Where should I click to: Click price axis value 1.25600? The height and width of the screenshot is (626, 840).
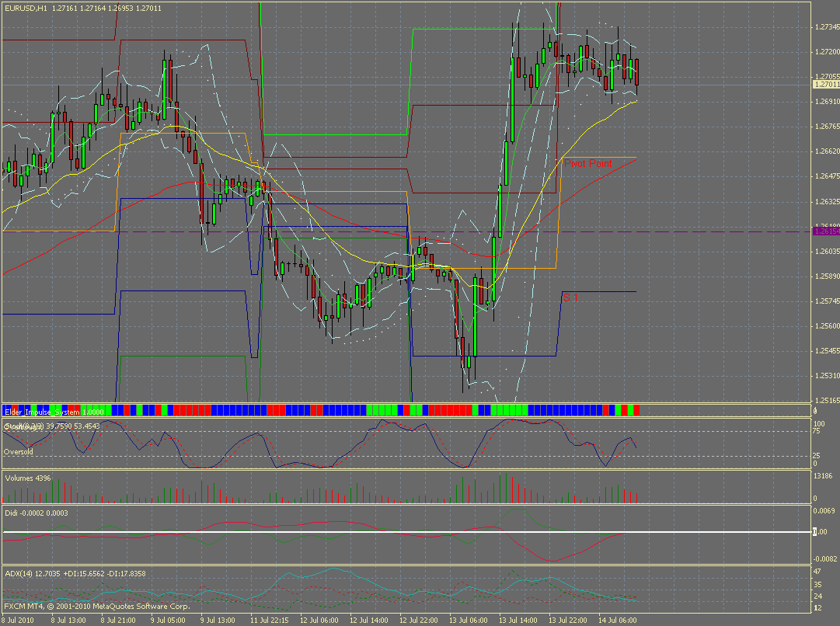[827, 325]
